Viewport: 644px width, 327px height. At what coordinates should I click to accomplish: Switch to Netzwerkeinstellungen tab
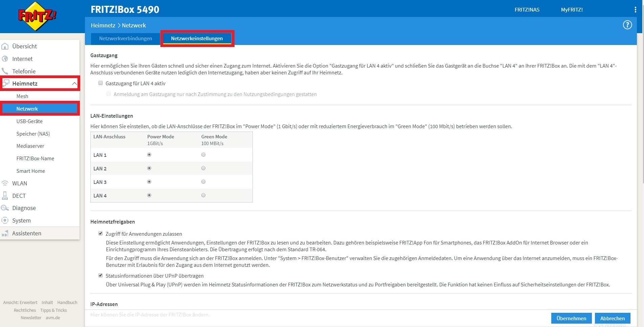197,39
